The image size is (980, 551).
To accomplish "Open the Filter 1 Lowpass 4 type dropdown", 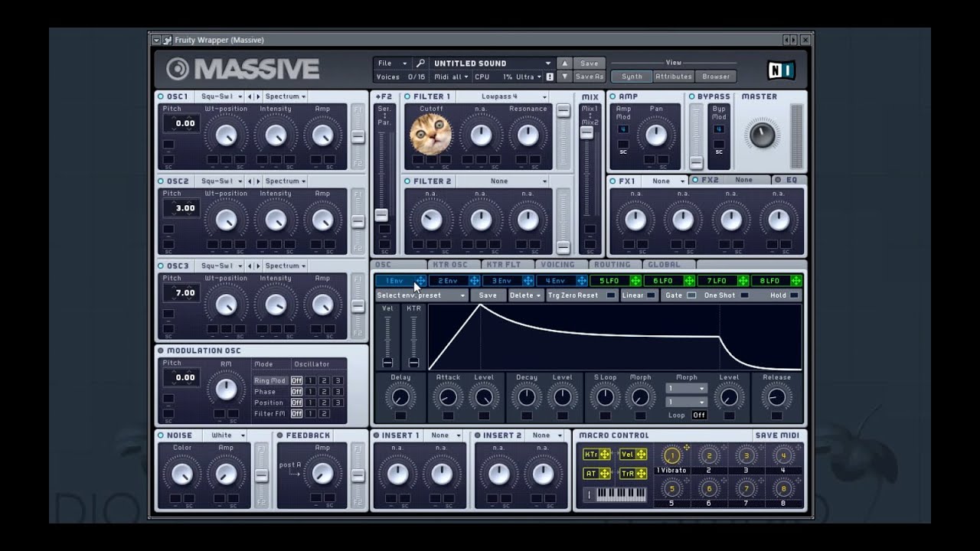I will click(x=502, y=97).
